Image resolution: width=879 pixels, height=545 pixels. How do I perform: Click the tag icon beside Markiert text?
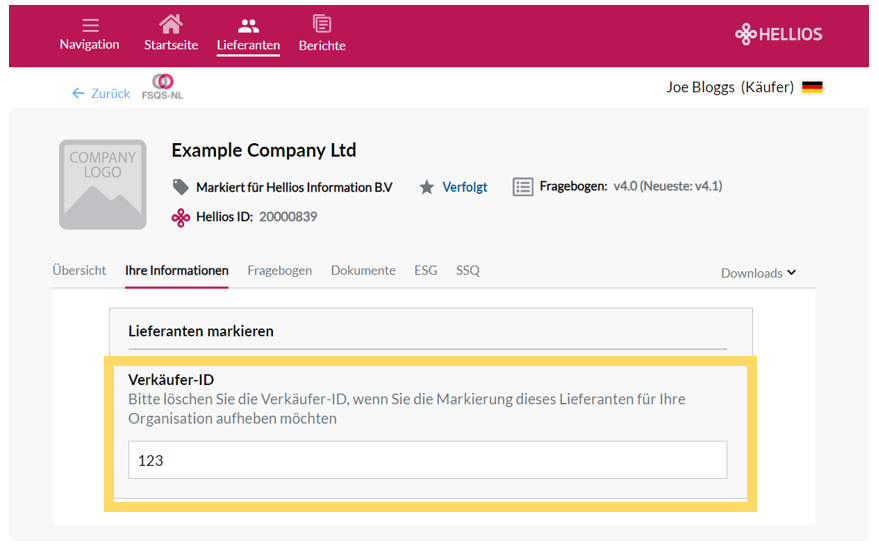181,187
